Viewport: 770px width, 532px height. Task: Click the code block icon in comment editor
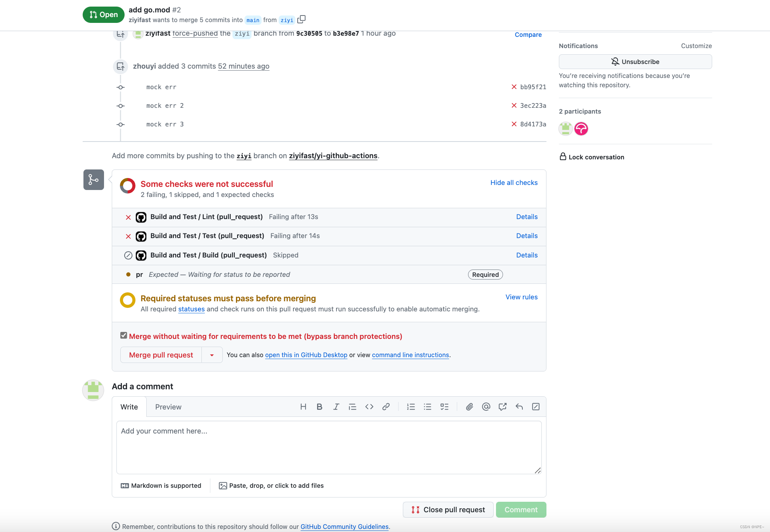pyautogui.click(x=369, y=406)
